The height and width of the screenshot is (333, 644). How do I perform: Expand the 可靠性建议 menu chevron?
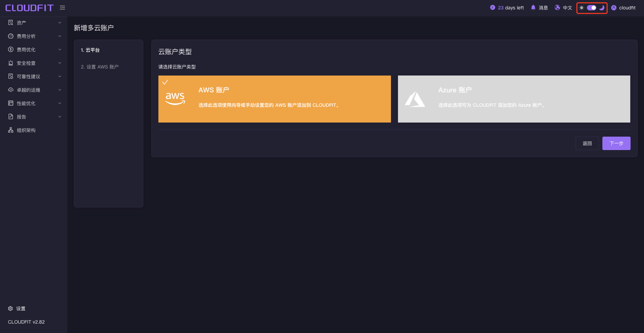[60, 76]
